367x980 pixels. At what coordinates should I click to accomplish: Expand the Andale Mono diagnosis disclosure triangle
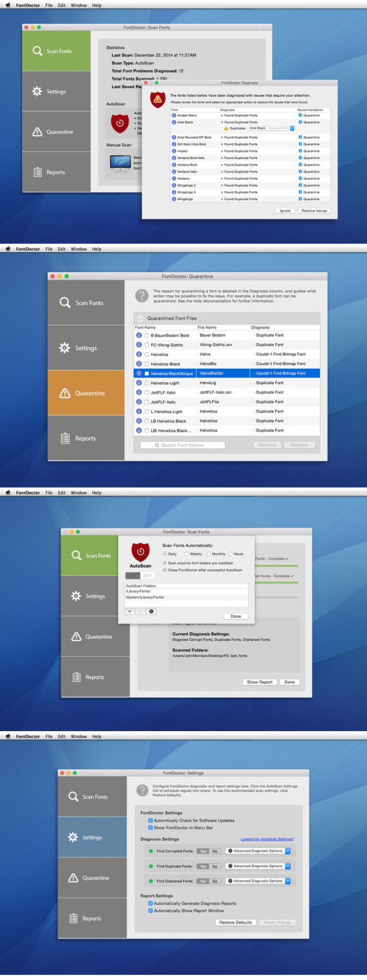[222, 115]
